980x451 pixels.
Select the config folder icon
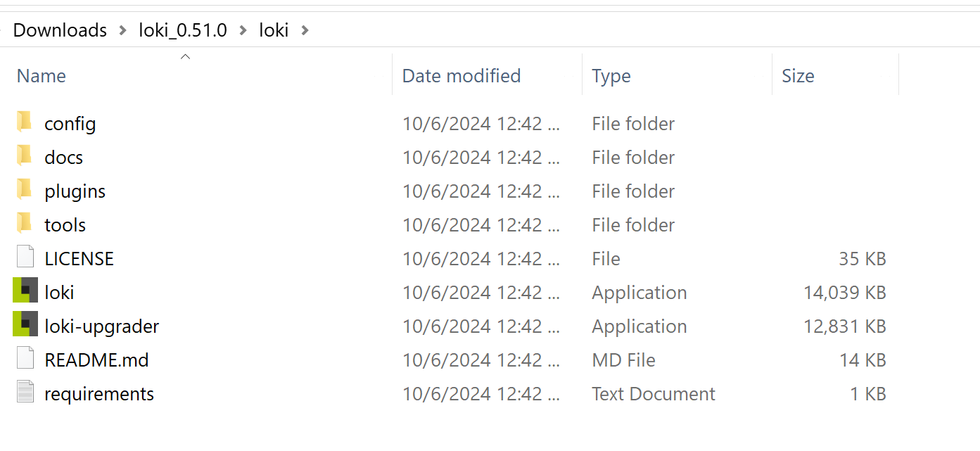pyautogui.click(x=25, y=122)
